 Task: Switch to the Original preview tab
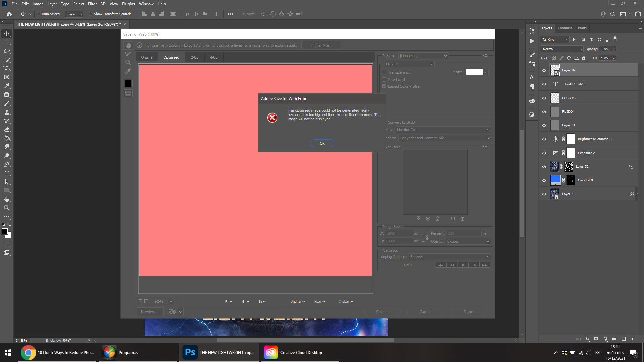[x=147, y=57]
